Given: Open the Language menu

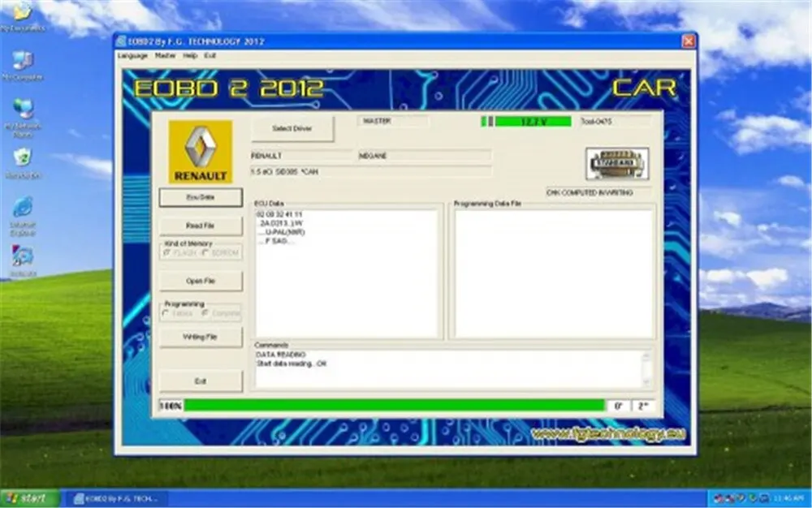Looking at the screenshot, I should 132,55.
